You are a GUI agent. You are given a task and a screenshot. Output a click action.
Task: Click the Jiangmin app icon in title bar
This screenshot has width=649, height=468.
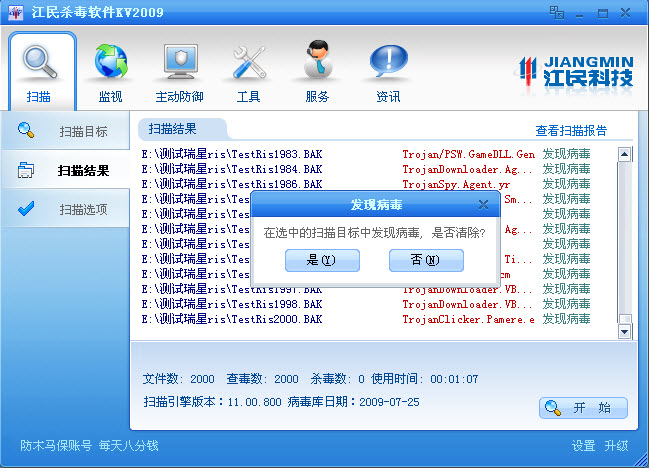pyautogui.click(x=16, y=12)
